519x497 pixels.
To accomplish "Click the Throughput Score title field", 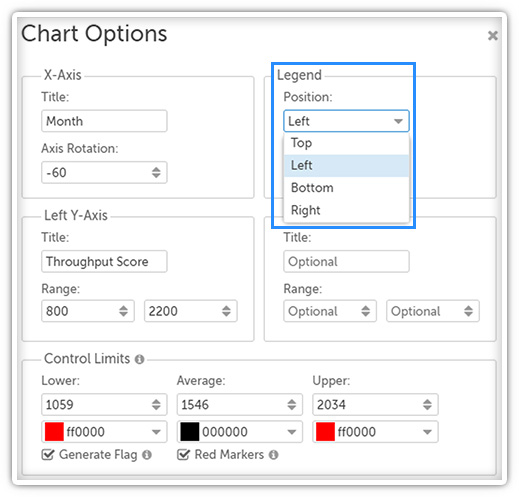I will 104,261.
